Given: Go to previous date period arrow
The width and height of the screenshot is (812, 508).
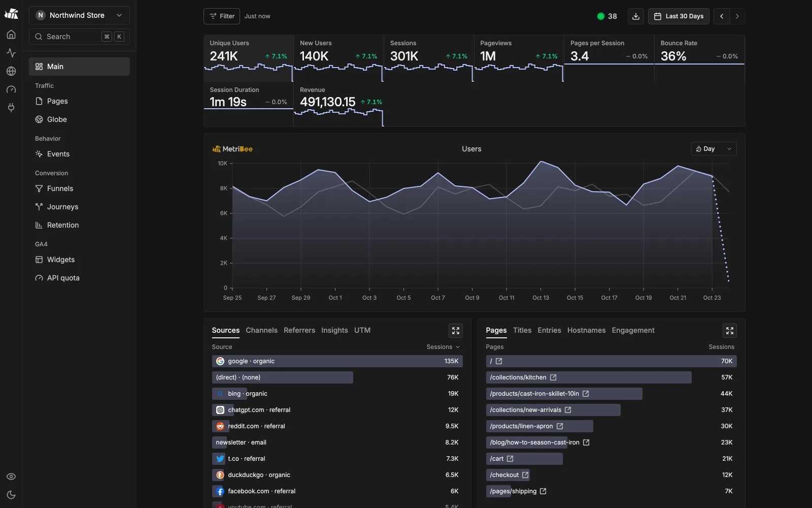Looking at the screenshot, I should pyautogui.click(x=722, y=16).
